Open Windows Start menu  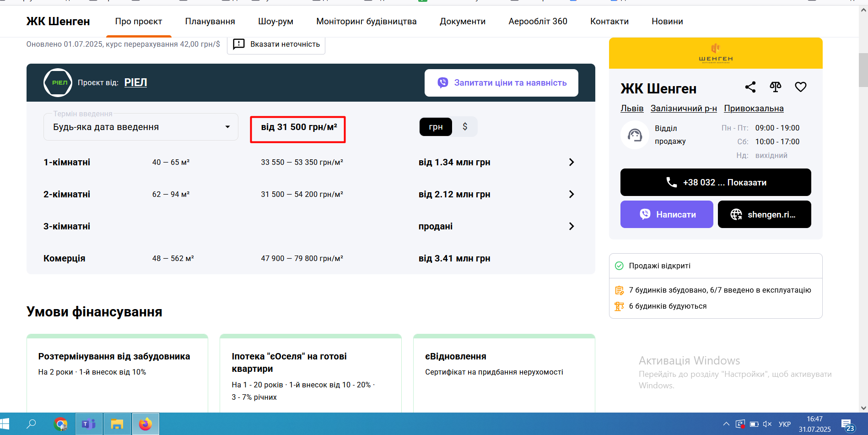click(x=5, y=424)
